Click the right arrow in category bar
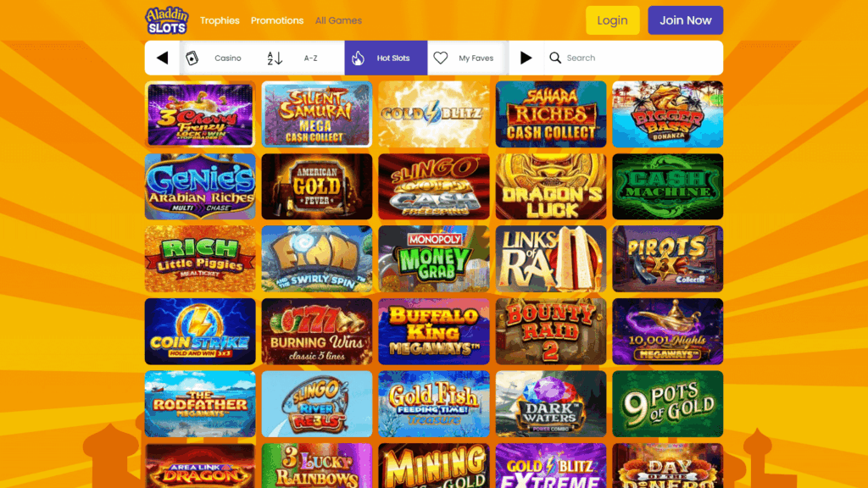868x488 pixels. click(526, 58)
